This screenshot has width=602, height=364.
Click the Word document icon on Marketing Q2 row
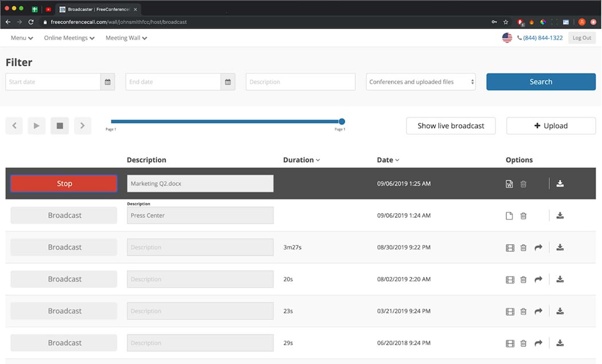(x=509, y=183)
